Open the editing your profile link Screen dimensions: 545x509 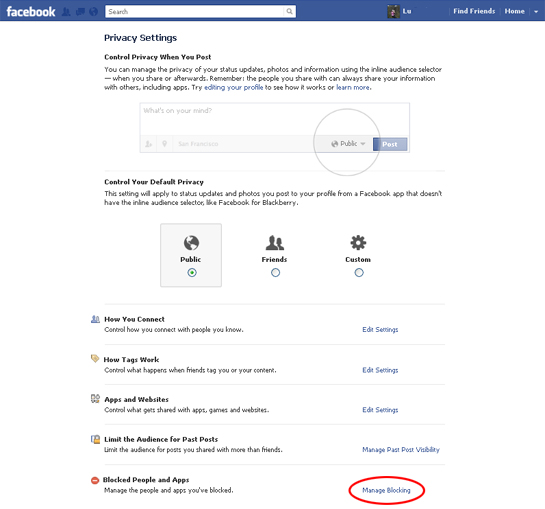[234, 87]
